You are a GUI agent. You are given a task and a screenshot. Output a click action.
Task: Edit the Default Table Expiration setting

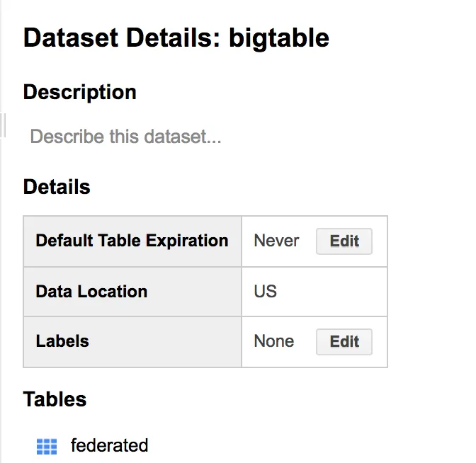point(344,241)
